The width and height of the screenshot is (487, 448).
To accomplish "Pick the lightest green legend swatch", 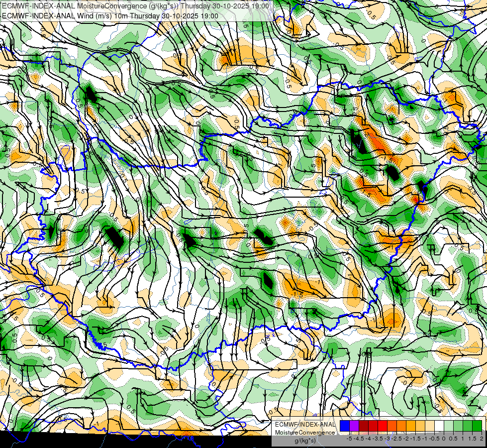I will click(449, 426).
